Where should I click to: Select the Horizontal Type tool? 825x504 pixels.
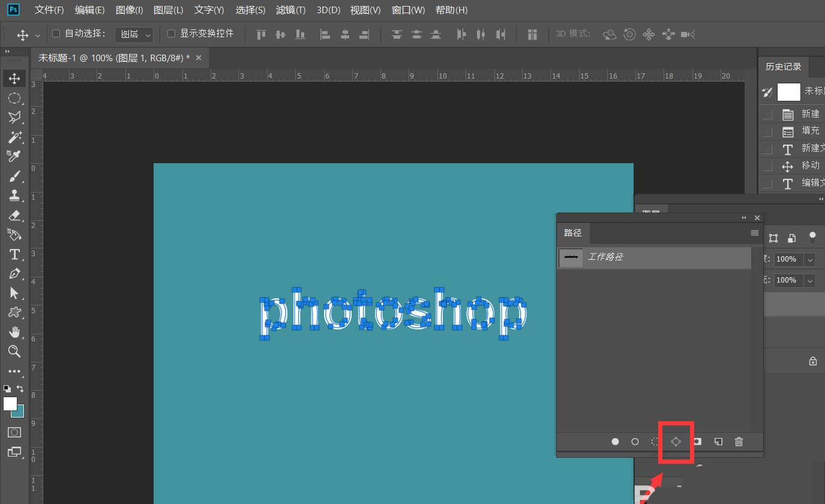pos(14,254)
